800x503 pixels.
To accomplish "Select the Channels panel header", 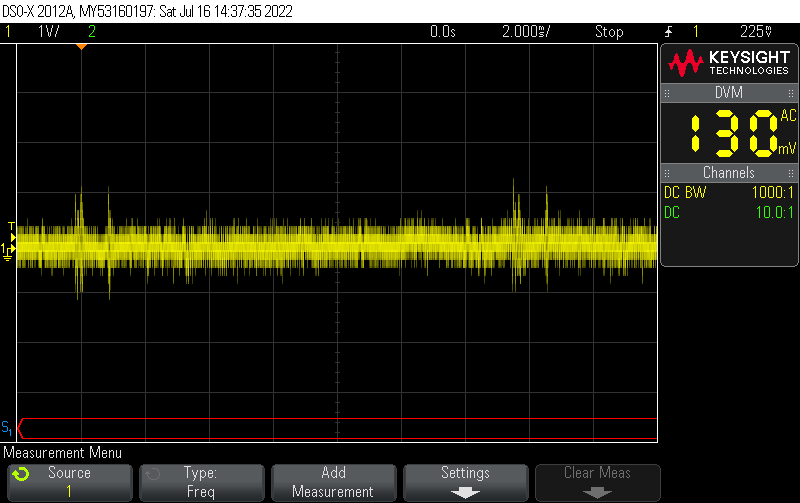I will click(729, 172).
